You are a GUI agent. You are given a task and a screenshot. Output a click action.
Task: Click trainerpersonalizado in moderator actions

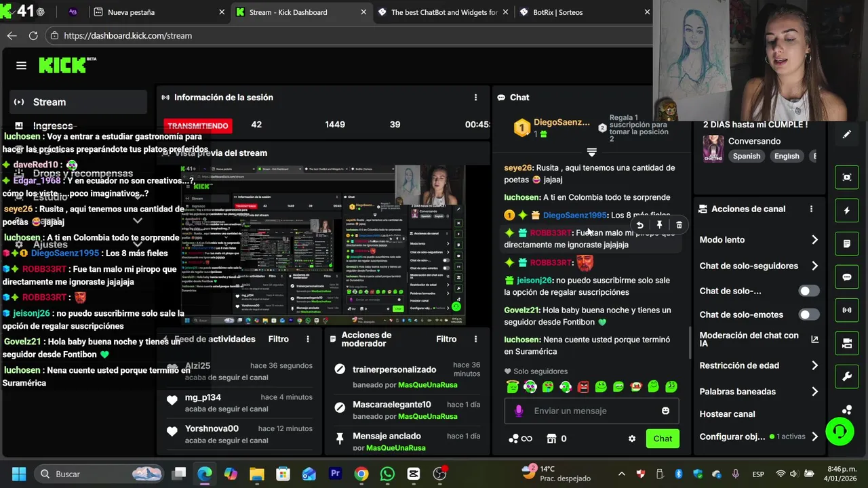(x=395, y=369)
